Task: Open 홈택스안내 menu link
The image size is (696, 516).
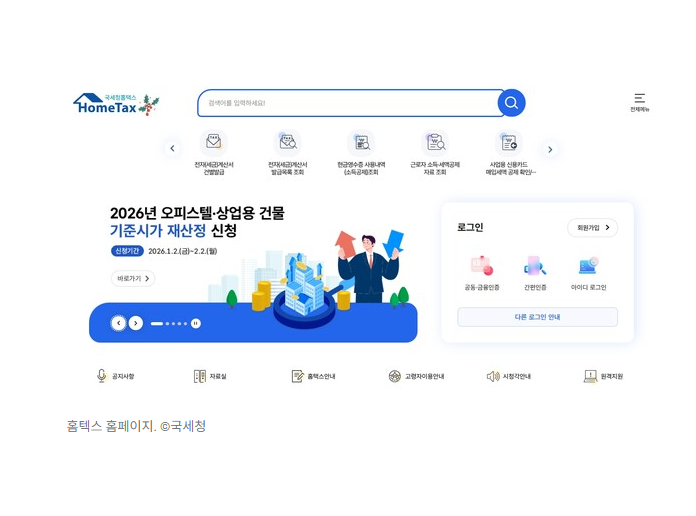Action: tap(313, 376)
